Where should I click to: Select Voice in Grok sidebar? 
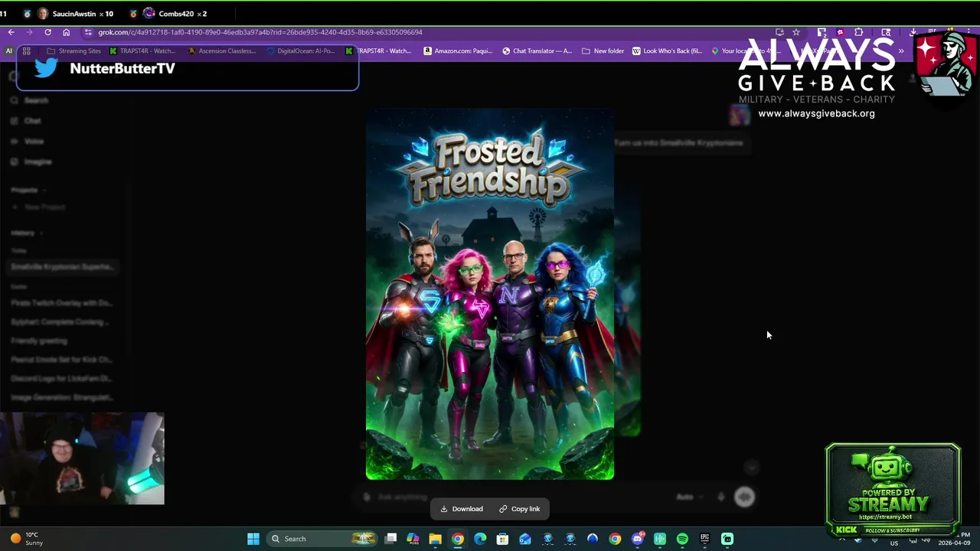point(28,142)
